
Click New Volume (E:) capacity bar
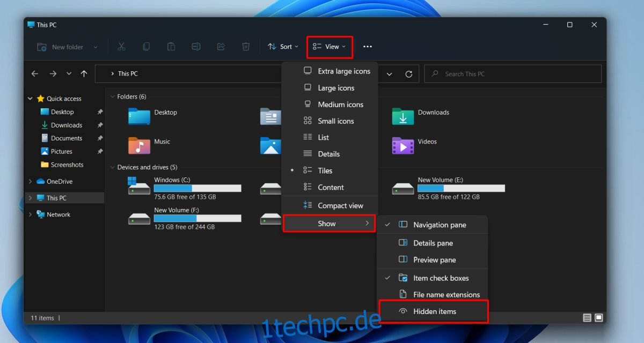pyautogui.click(x=462, y=188)
